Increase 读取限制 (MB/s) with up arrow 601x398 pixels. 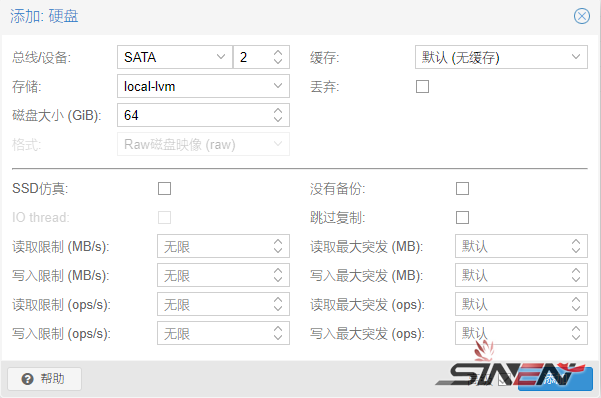pyautogui.click(x=278, y=242)
